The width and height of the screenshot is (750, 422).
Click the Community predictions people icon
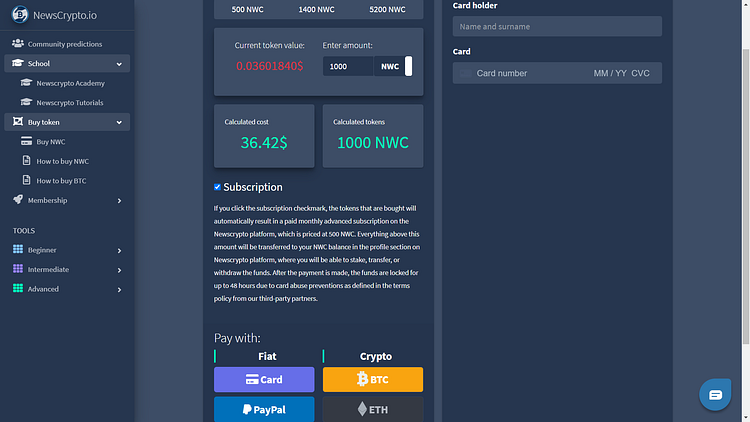pyautogui.click(x=18, y=44)
